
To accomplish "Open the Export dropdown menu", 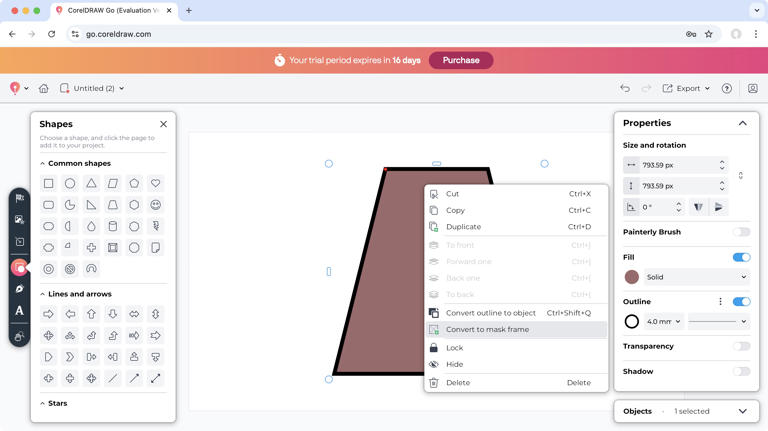I will (x=687, y=88).
